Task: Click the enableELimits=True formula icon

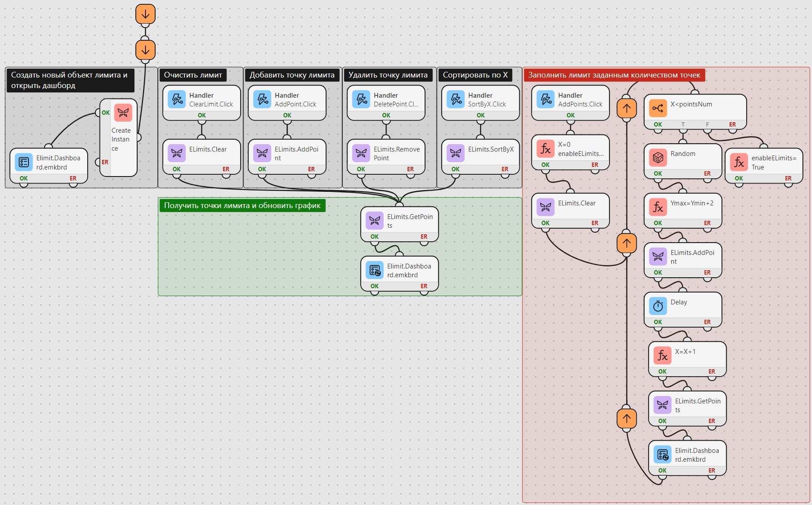Action: 739,162
